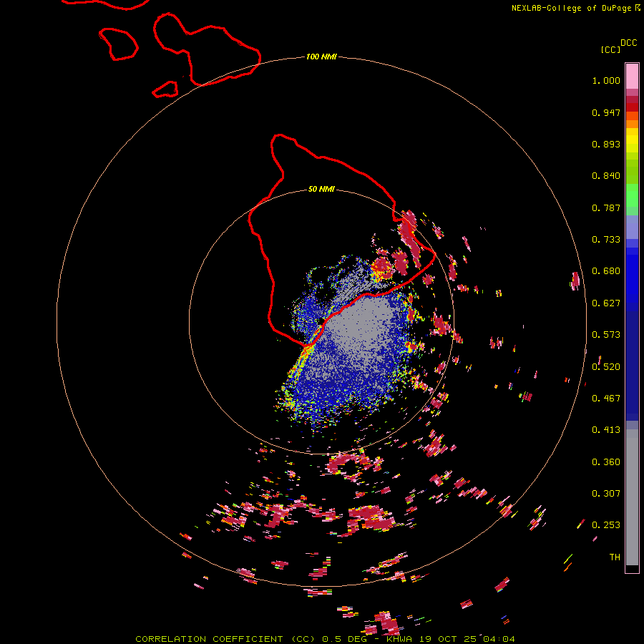
Task: Click the 50 NMI range ring label
Action: click(321, 190)
